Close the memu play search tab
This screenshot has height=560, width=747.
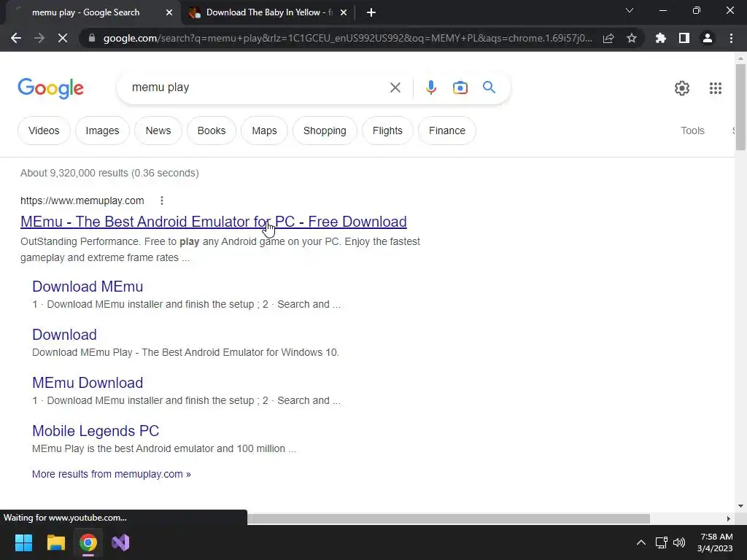click(169, 13)
